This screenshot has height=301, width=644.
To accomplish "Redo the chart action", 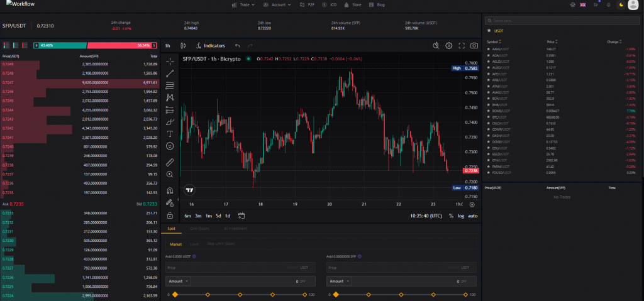I will pyautogui.click(x=250, y=46).
